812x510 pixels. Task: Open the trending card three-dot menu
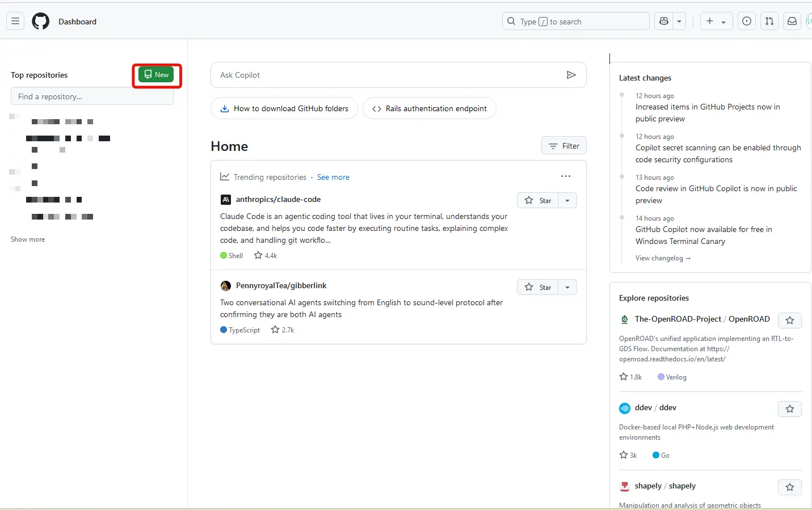click(566, 176)
